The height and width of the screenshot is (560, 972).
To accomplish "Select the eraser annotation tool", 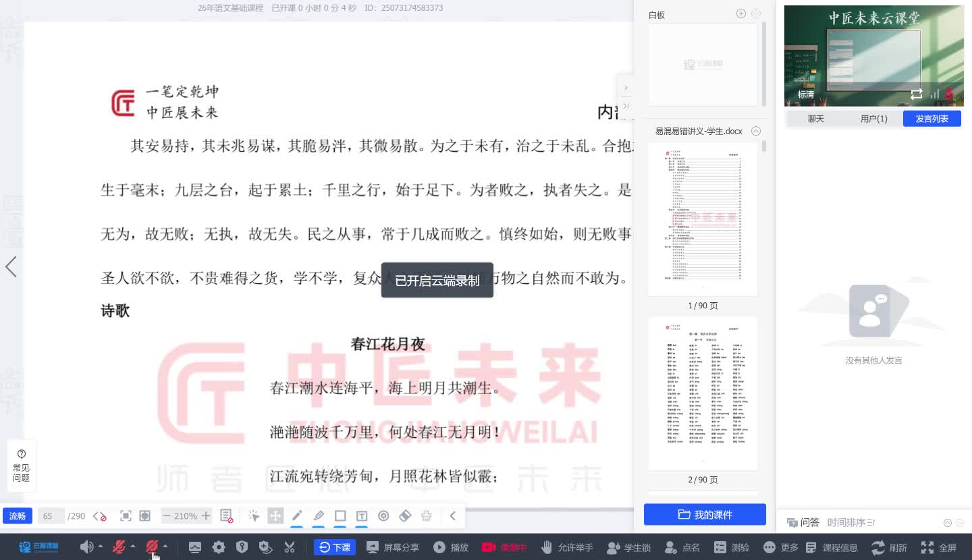I will tap(405, 515).
